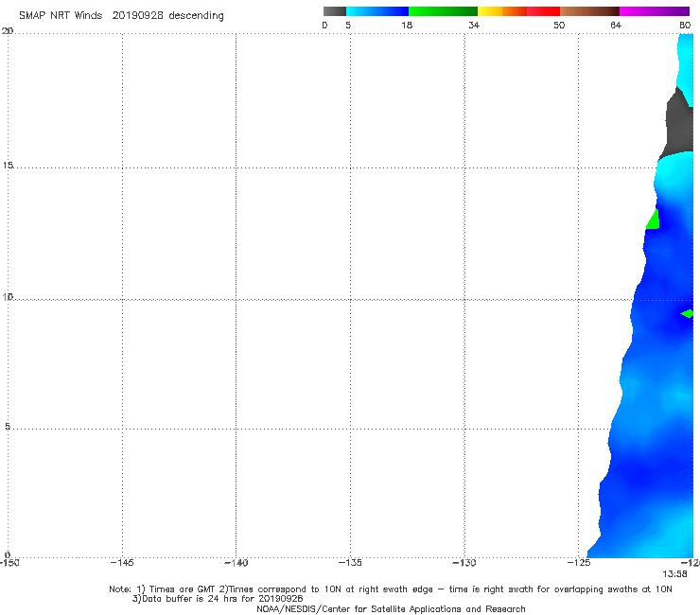
Task: Click the colorbar label '50'
Action: click(x=559, y=26)
